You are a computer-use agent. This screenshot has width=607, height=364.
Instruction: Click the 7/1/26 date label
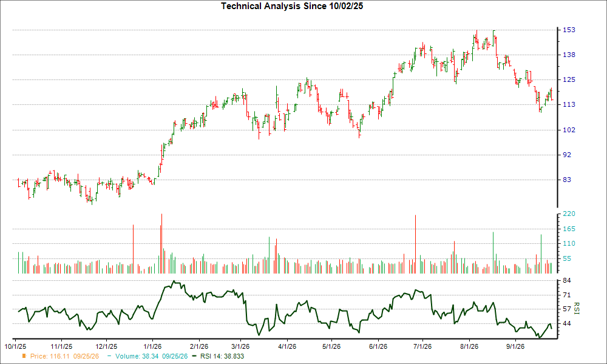422,346
